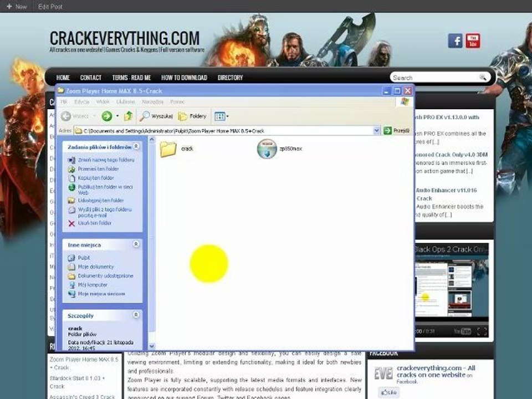The height and width of the screenshot is (399, 532).
Task: Maximize the Zoom Player Explorer window
Action: coord(397,91)
